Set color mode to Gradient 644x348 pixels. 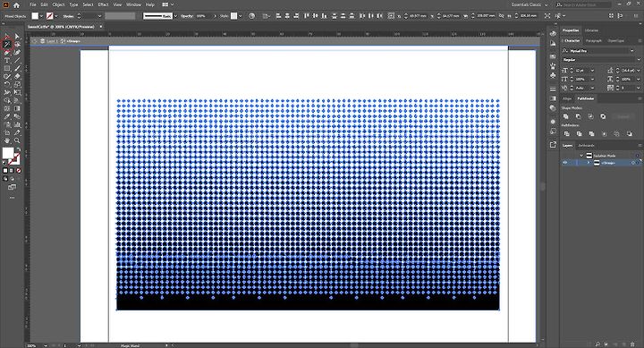tap(12, 171)
